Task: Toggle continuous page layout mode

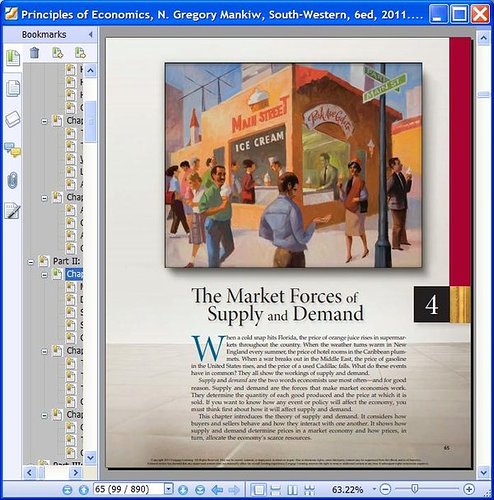Action: (276, 490)
